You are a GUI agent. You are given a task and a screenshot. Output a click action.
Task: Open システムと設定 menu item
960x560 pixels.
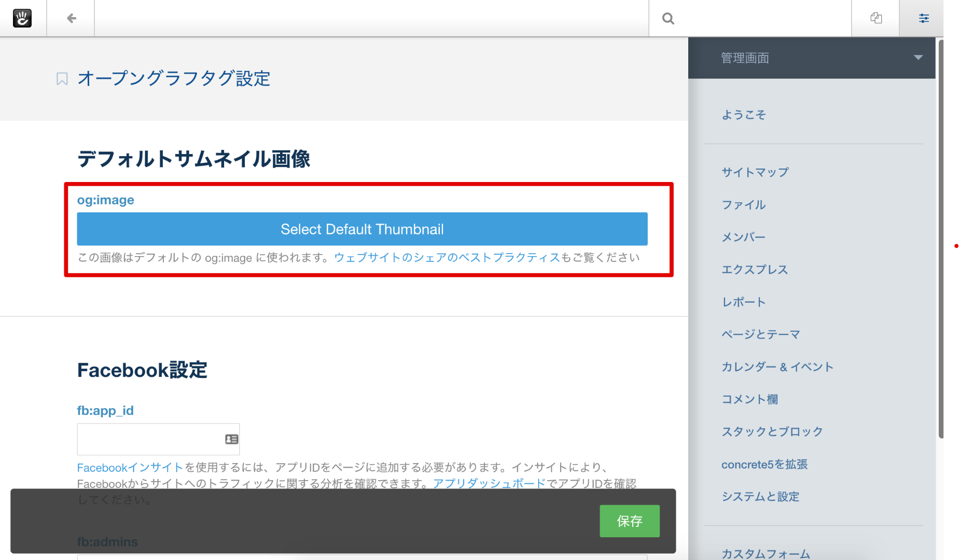(760, 497)
